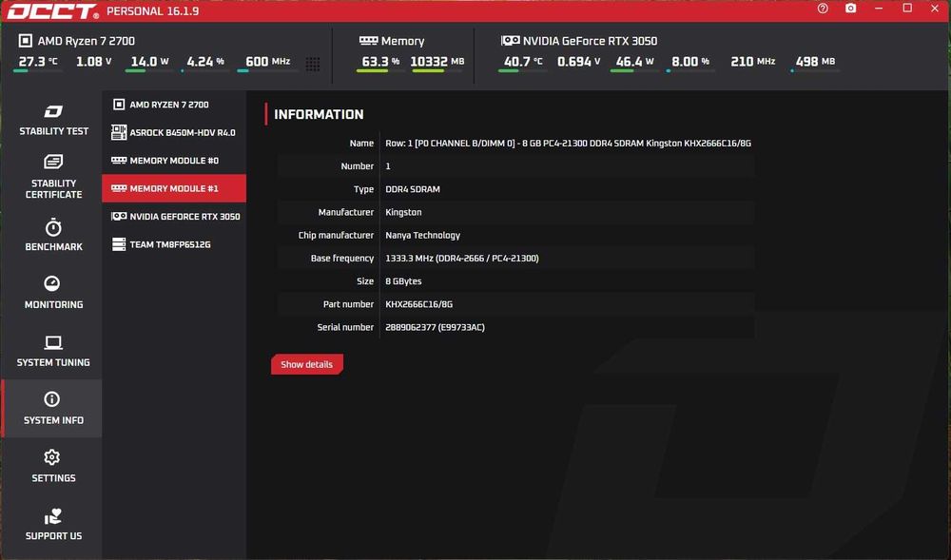Click the OCCT logo
Image resolution: width=951 pixels, height=560 pixels.
tap(52, 10)
